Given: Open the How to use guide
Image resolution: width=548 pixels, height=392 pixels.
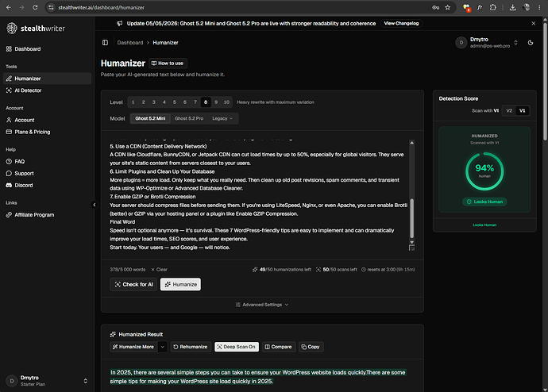Looking at the screenshot, I should point(168,63).
